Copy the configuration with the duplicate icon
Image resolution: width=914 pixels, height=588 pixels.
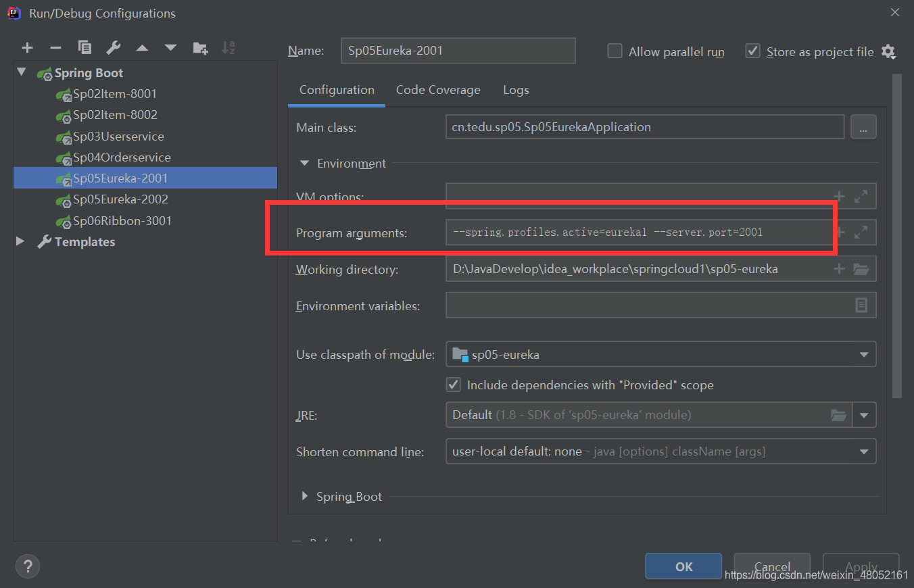coord(85,47)
